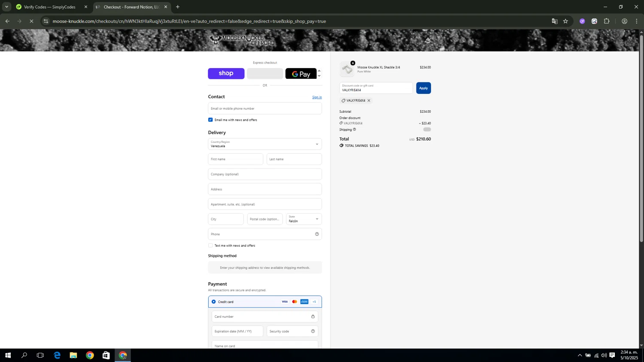Open the notification center icon
This screenshot has height=362, width=644.
[x=612, y=355]
